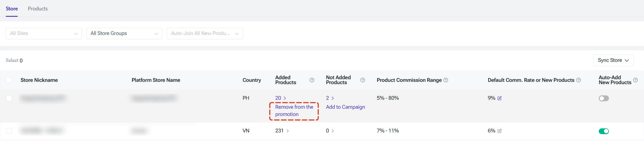Image resolution: width=644 pixels, height=146 pixels.
Task: Open the 231 added products arrow
Action: point(287,131)
